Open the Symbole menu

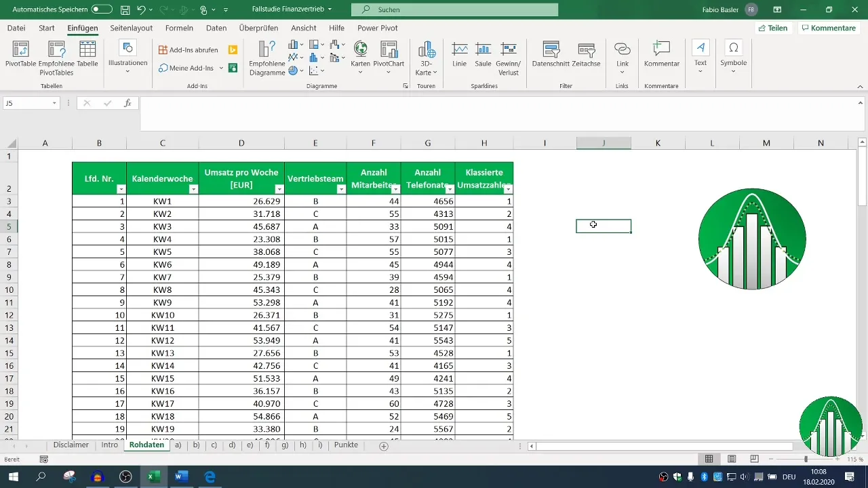coord(733,57)
